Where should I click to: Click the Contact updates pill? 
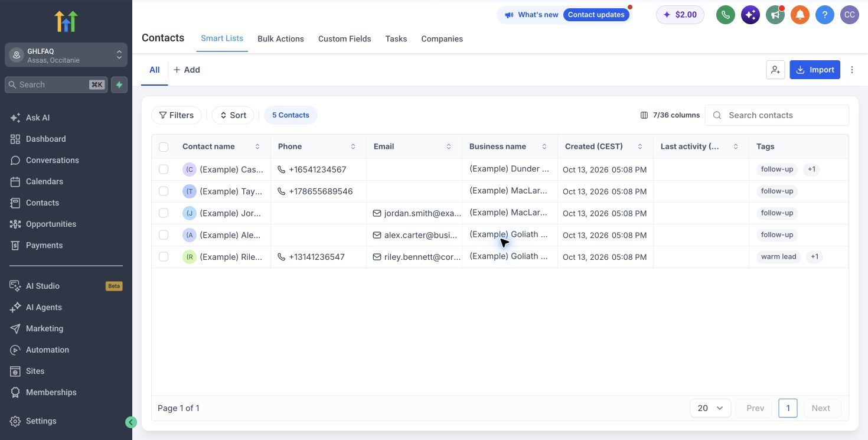point(596,15)
